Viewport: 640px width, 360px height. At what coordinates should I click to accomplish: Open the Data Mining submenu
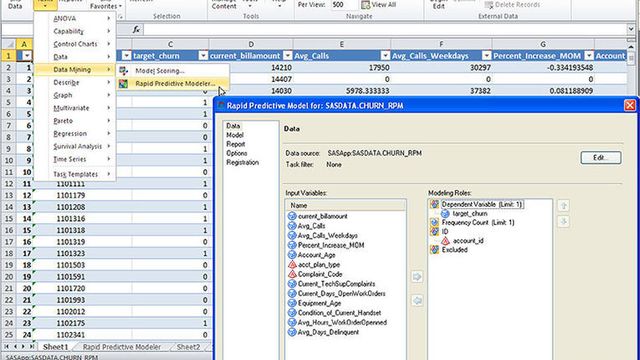(x=75, y=69)
